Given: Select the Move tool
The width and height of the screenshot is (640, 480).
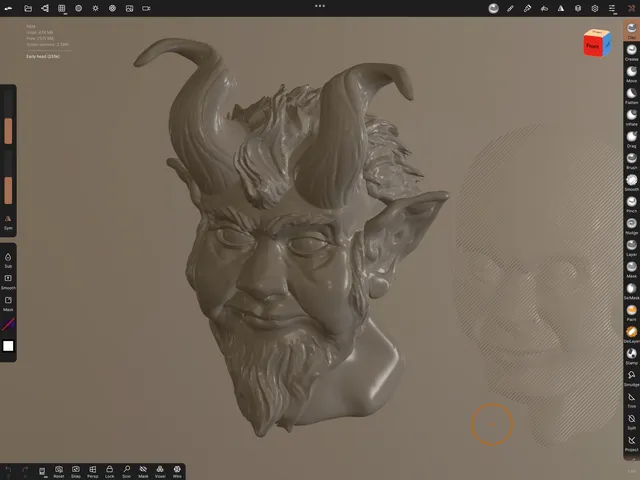Looking at the screenshot, I should coord(631,73).
